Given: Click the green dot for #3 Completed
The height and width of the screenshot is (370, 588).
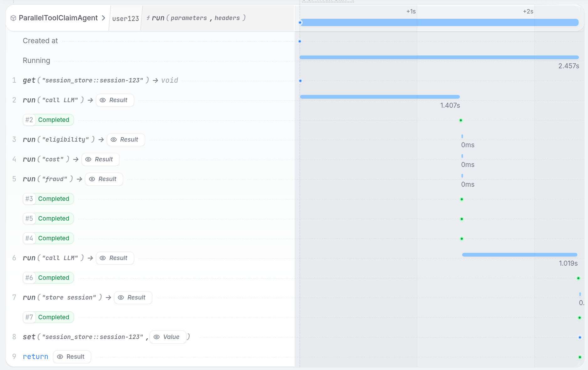Looking at the screenshot, I should [x=462, y=199].
